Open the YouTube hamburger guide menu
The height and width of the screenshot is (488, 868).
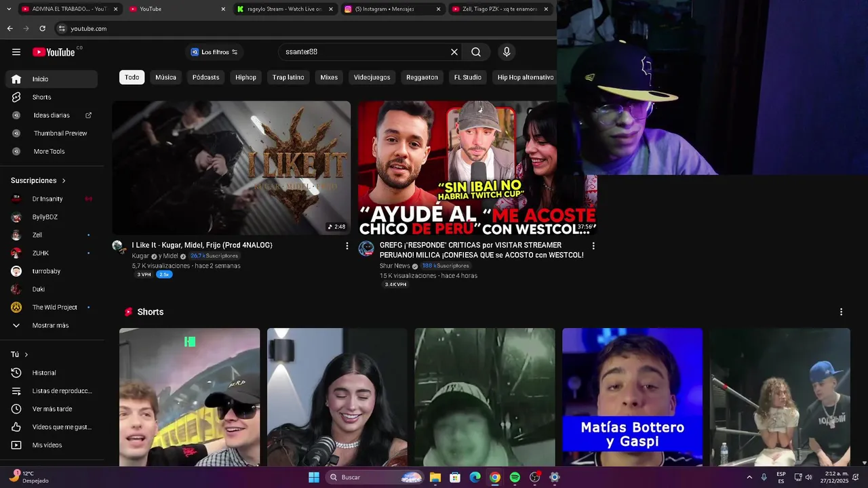16,52
